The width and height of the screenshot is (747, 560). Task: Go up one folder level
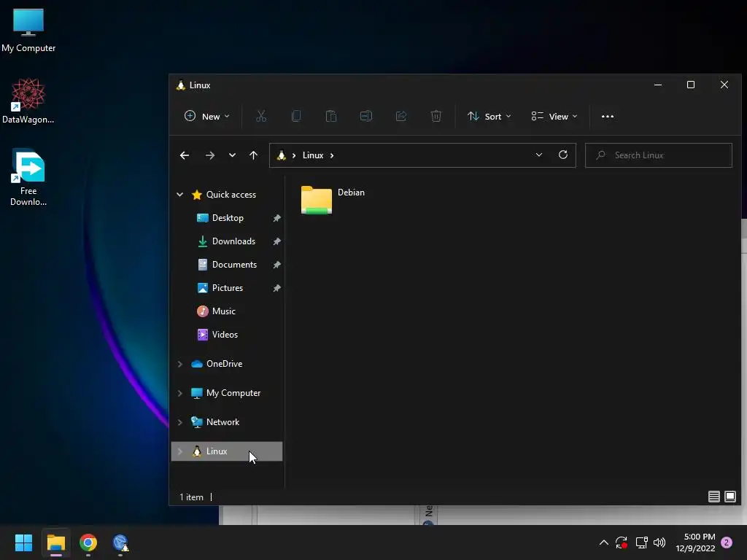tap(253, 155)
